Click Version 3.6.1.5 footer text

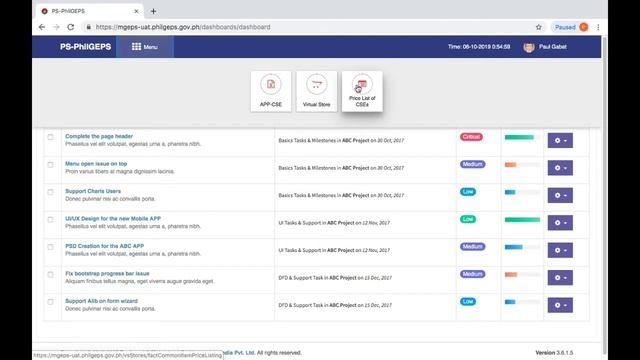tap(554, 352)
